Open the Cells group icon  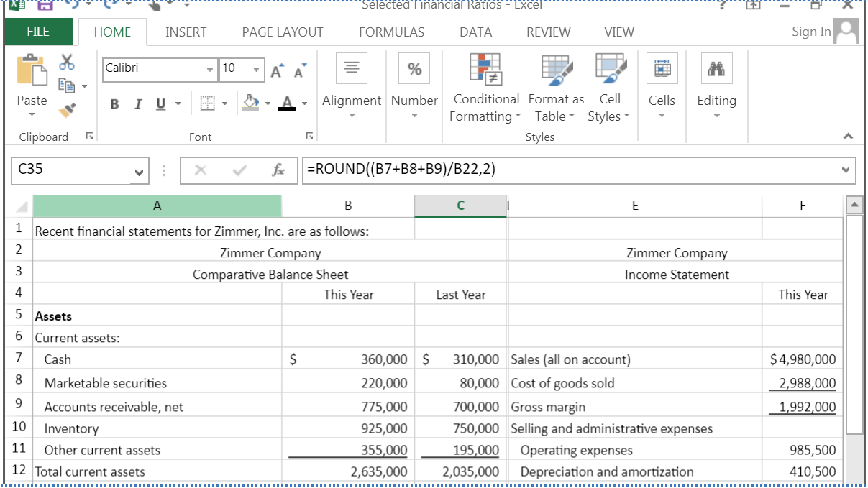coord(662,68)
